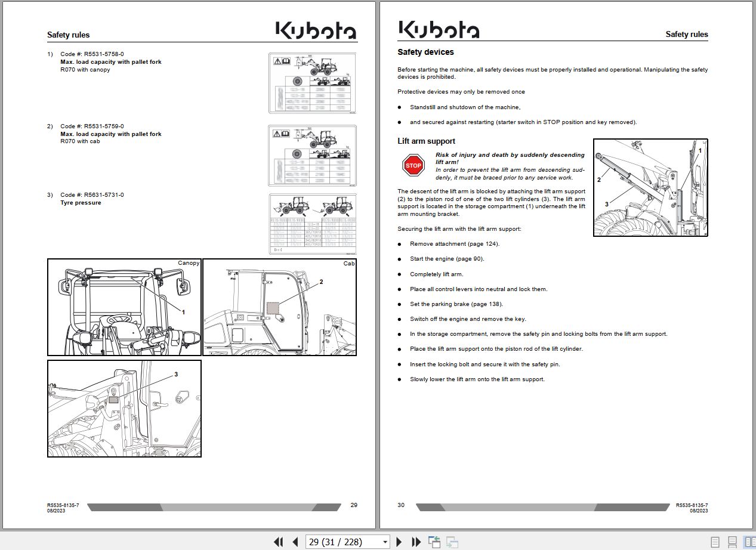This screenshot has height=550, width=756.
Task: Go to the first page
Action: click(278, 542)
